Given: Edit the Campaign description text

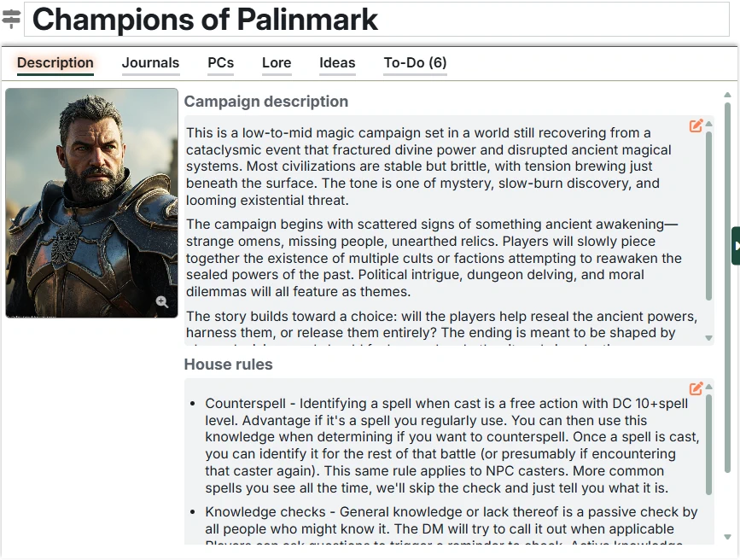Looking at the screenshot, I should (x=696, y=126).
